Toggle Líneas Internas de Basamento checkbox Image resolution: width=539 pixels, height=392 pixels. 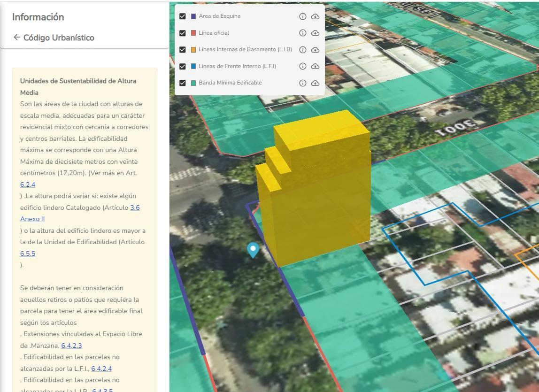pyautogui.click(x=183, y=49)
